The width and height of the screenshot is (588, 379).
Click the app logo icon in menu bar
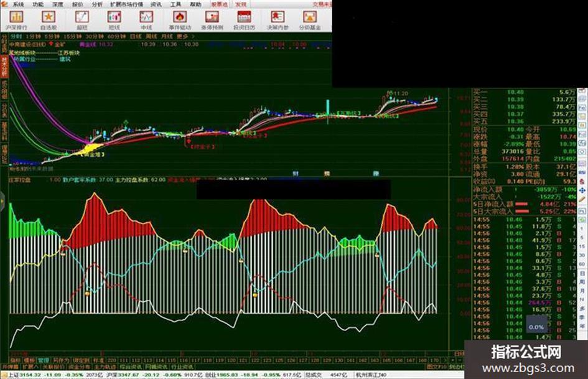click(x=4, y=4)
